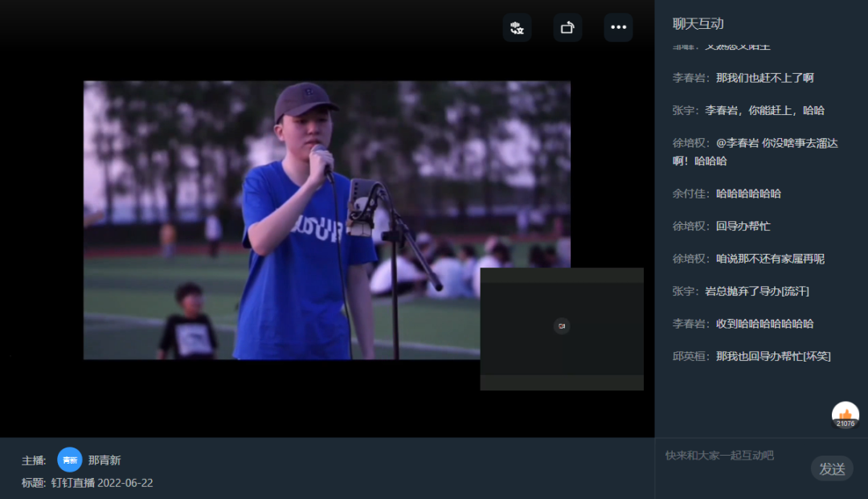868x499 pixels.
Task: Click the camera-off icon in small window
Action: point(562,325)
